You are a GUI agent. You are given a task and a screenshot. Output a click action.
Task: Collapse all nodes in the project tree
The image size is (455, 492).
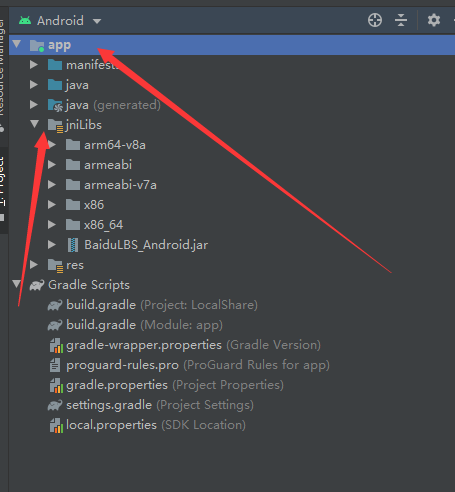coord(401,20)
